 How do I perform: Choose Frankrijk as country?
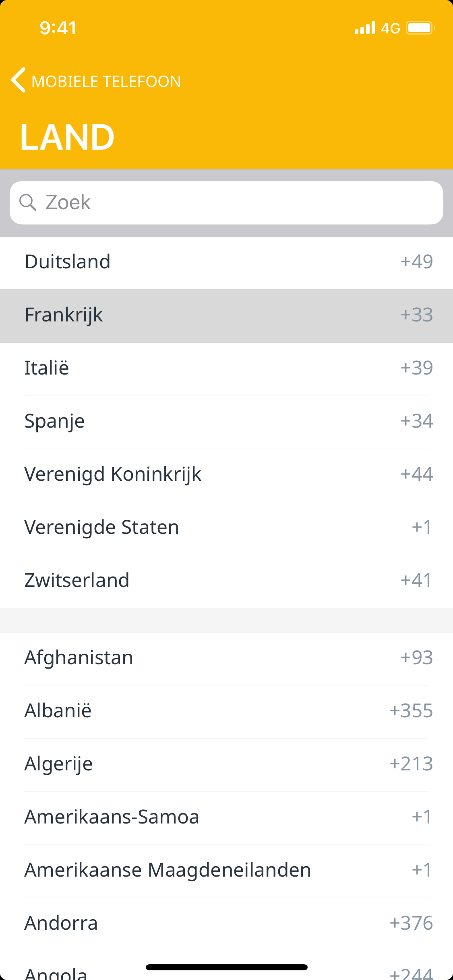(x=226, y=315)
